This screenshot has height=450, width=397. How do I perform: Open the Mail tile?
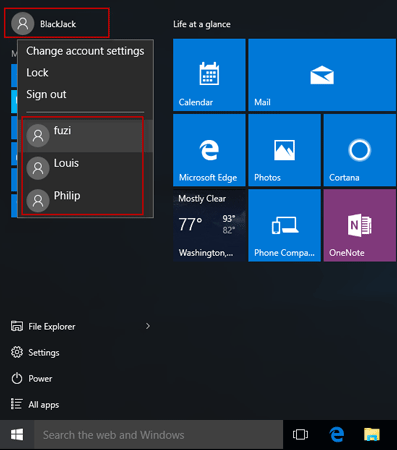[x=322, y=75]
